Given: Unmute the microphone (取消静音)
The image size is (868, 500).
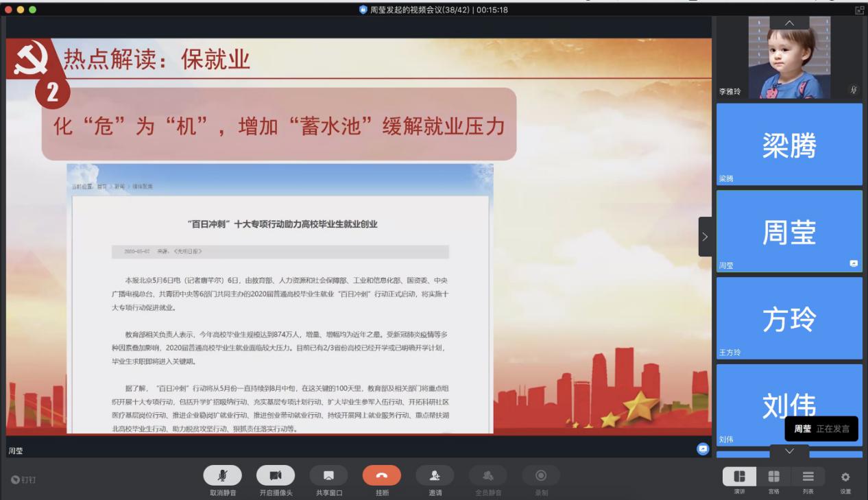Looking at the screenshot, I should point(222,476).
